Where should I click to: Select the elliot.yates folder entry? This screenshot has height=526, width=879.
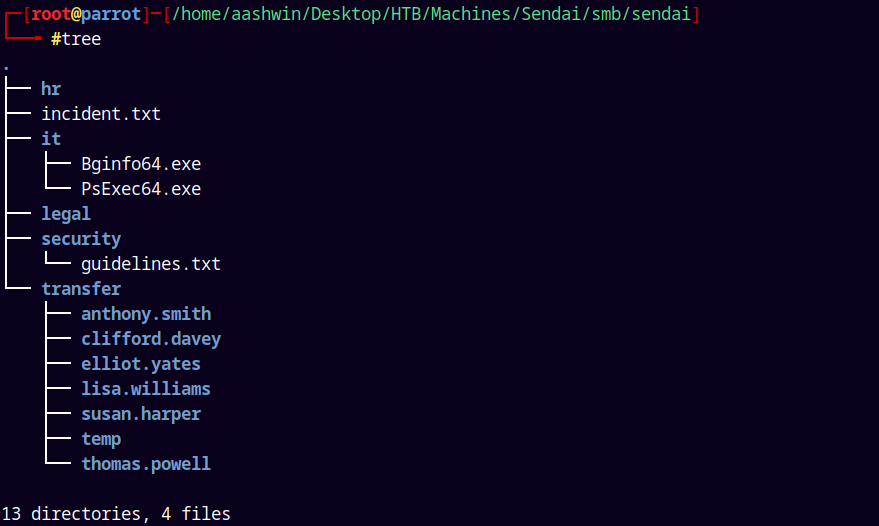coord(141,364)
